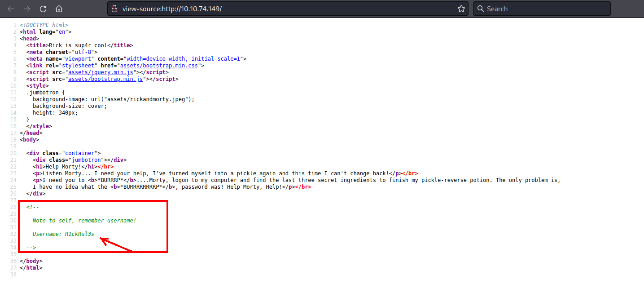Click the 'I need you to *BURRRP*' line
644x293 pixels.
(297, 180)
